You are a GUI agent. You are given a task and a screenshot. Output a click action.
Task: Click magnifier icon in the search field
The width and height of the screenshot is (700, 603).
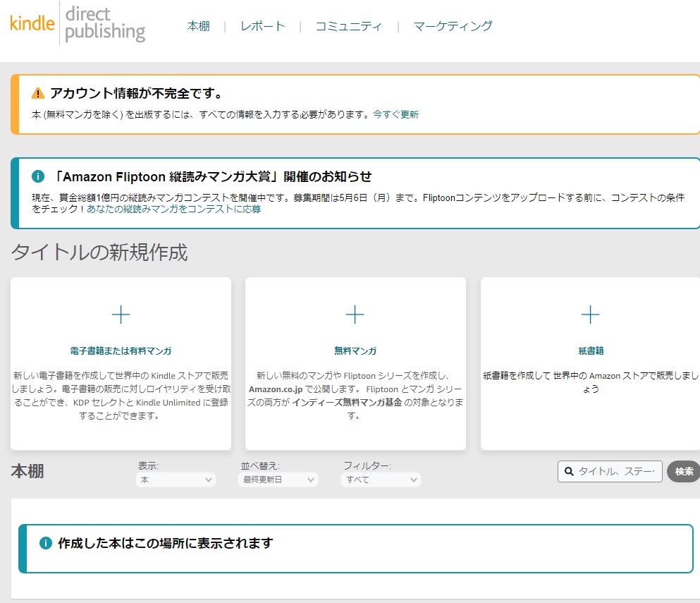[568, 471]
